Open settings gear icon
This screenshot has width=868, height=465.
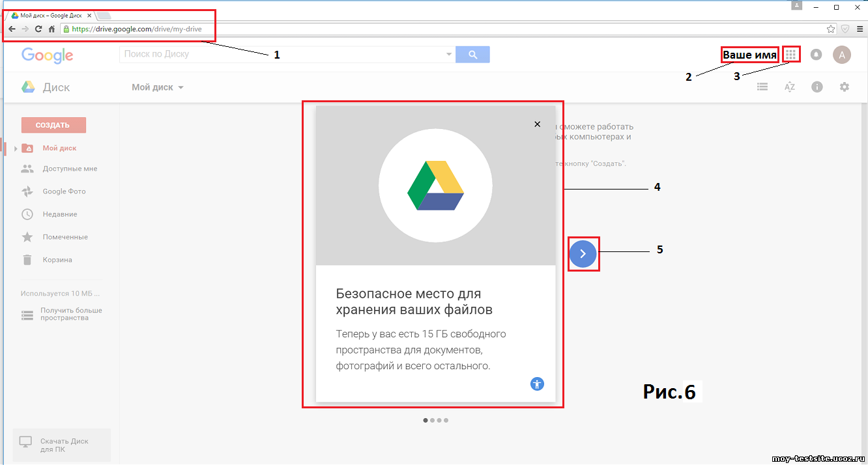[845, 87]
